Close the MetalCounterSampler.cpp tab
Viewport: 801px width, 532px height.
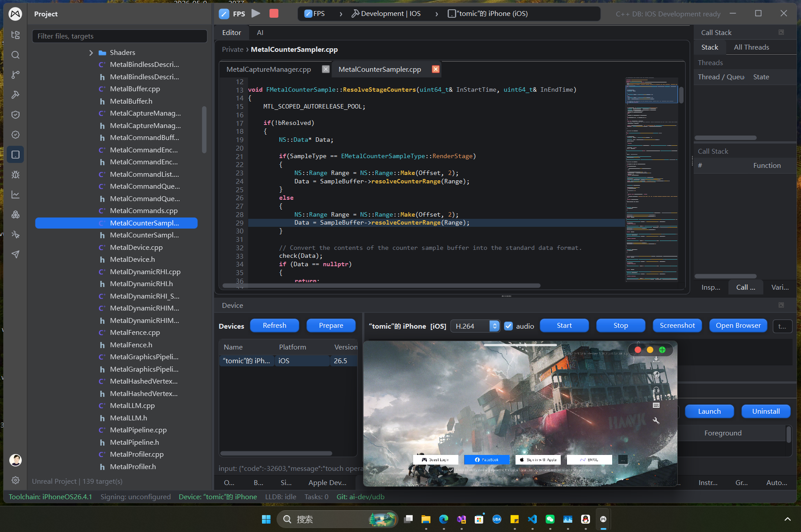(436, 69)
